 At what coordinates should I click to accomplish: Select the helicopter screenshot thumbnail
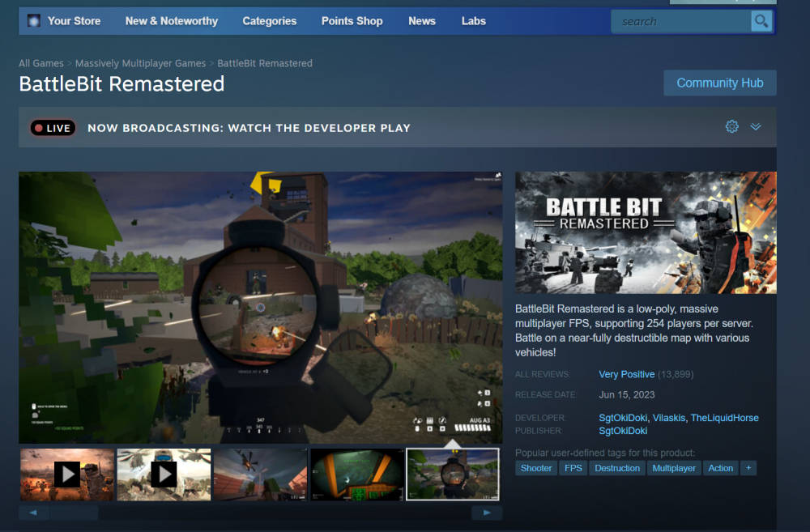[x=260, y=474]
